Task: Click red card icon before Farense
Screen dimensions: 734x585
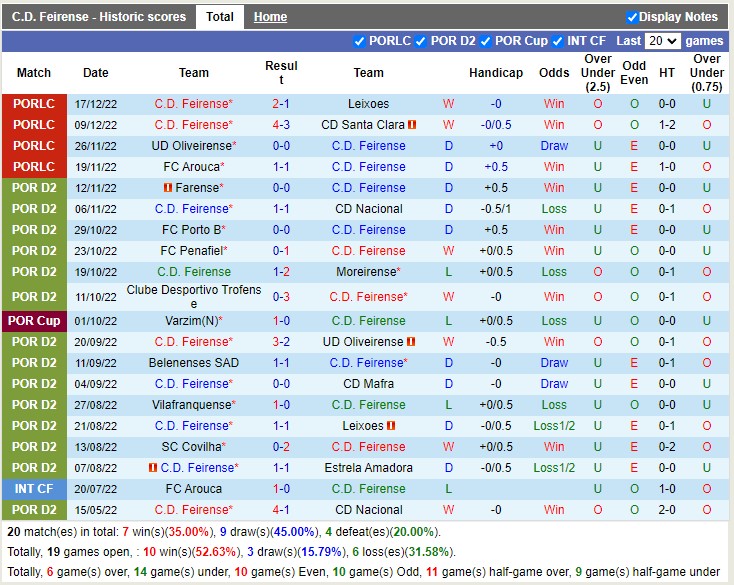Action: point(168,188)
